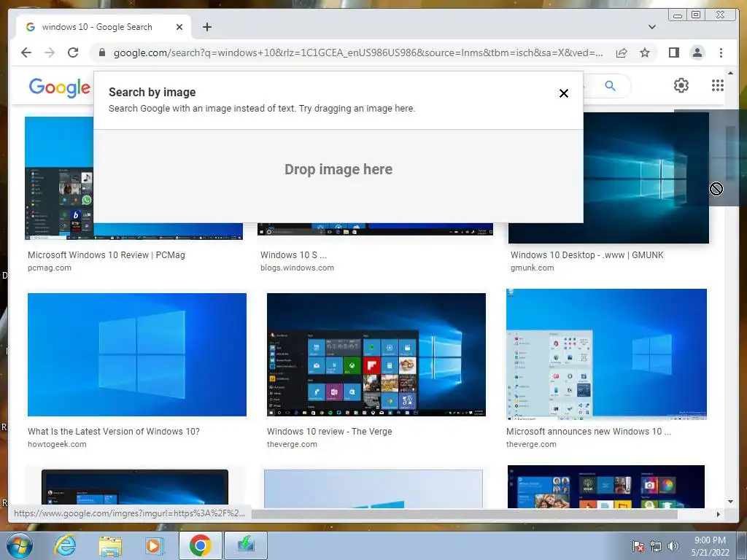Open the GMUNK Windows 10 desktop thumbnail
This screenshot has height=560, width=747.
coord(646,178)
